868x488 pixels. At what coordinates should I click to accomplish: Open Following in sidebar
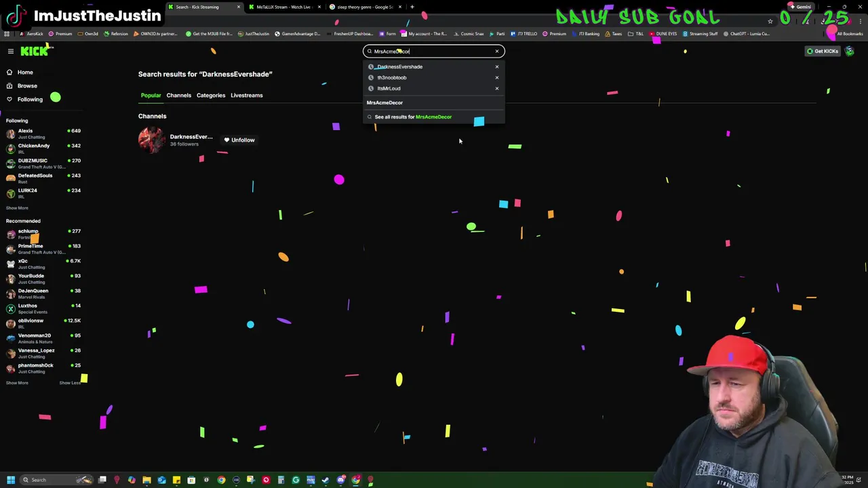point(30,99)
